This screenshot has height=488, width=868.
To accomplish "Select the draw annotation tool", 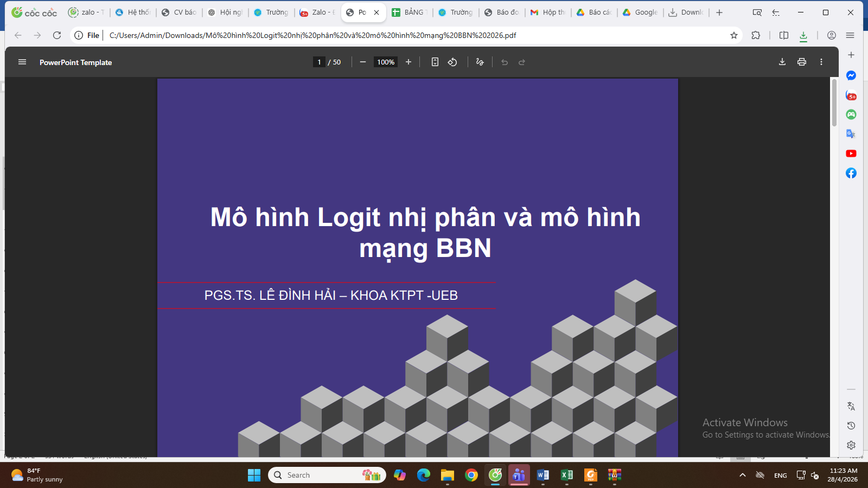I will (480, 62).
